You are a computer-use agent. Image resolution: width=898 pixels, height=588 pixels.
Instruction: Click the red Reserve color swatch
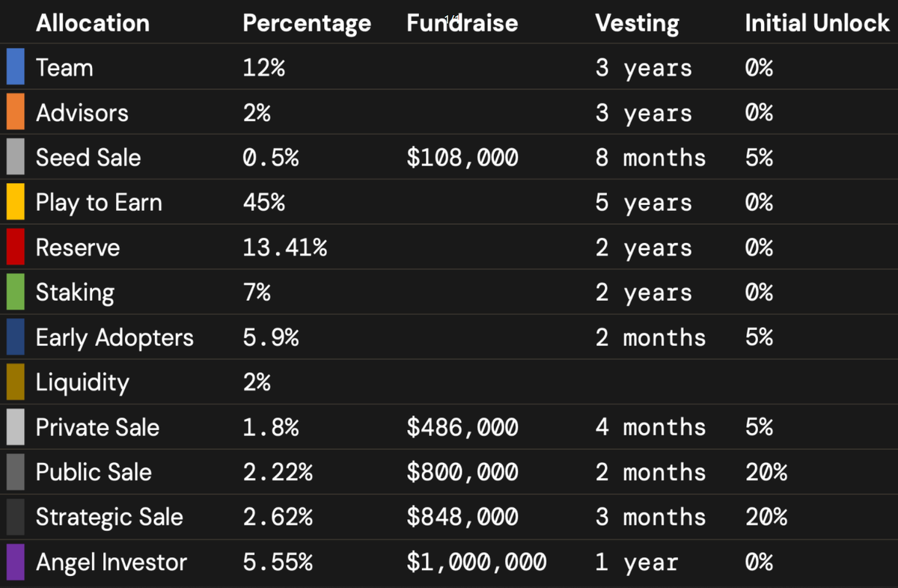tap(15, 247)
